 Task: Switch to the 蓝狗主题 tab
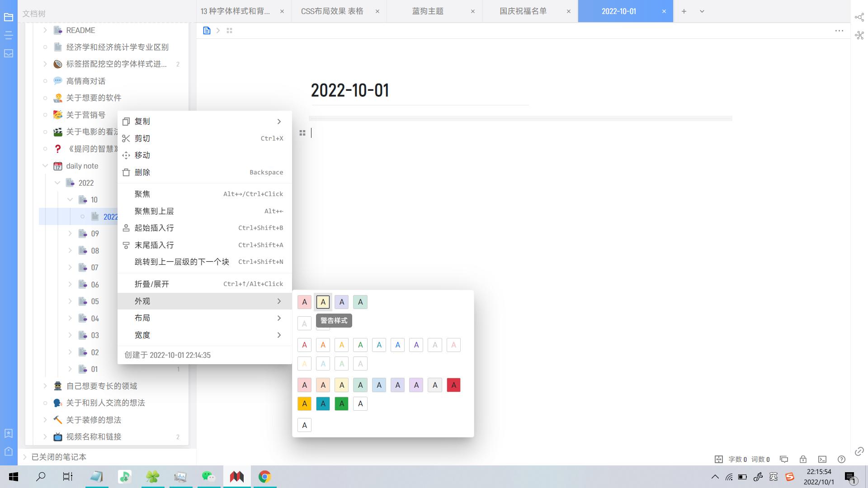coord(427,11)
